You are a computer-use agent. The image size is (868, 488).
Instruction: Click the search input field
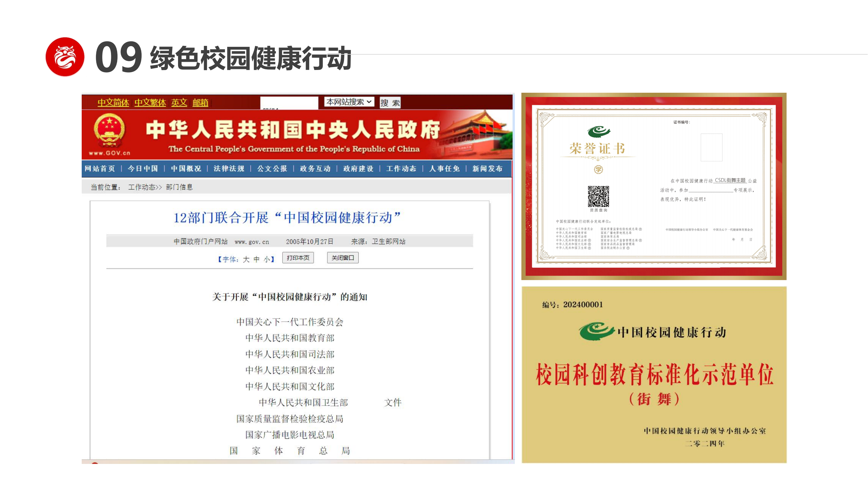tap(289, 103)
